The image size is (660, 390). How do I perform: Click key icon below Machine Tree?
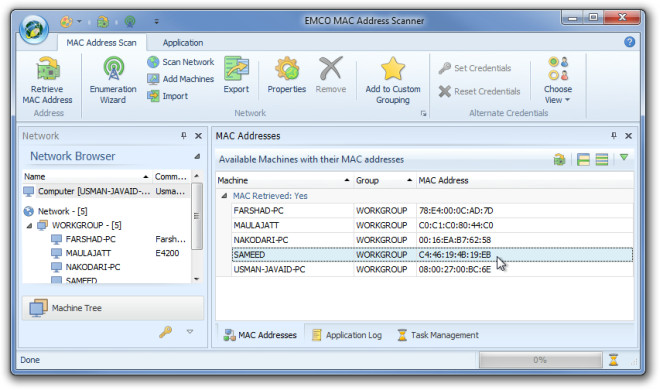[x=165, y=332]
